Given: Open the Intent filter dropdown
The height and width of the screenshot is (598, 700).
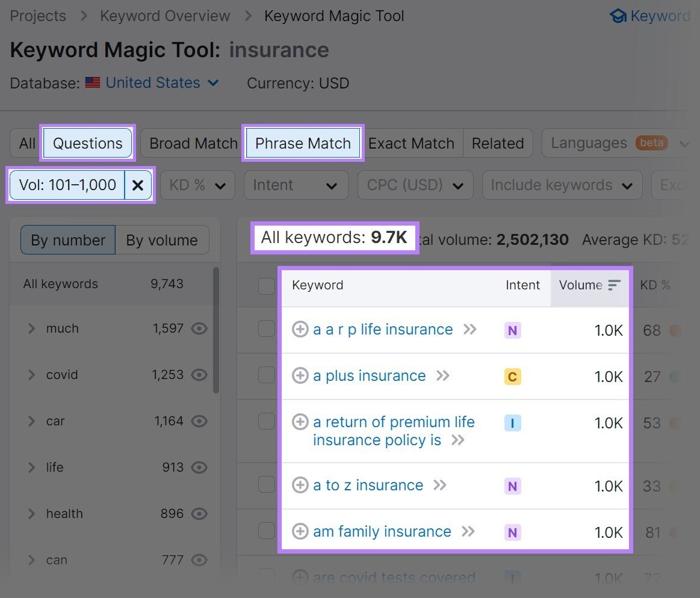Looking at the screenshot, I should (x=296, y=185).
